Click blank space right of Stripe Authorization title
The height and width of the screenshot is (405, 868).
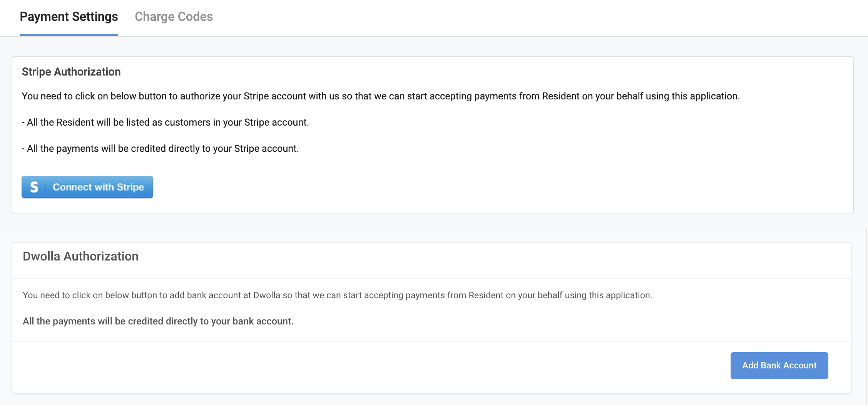462,72
